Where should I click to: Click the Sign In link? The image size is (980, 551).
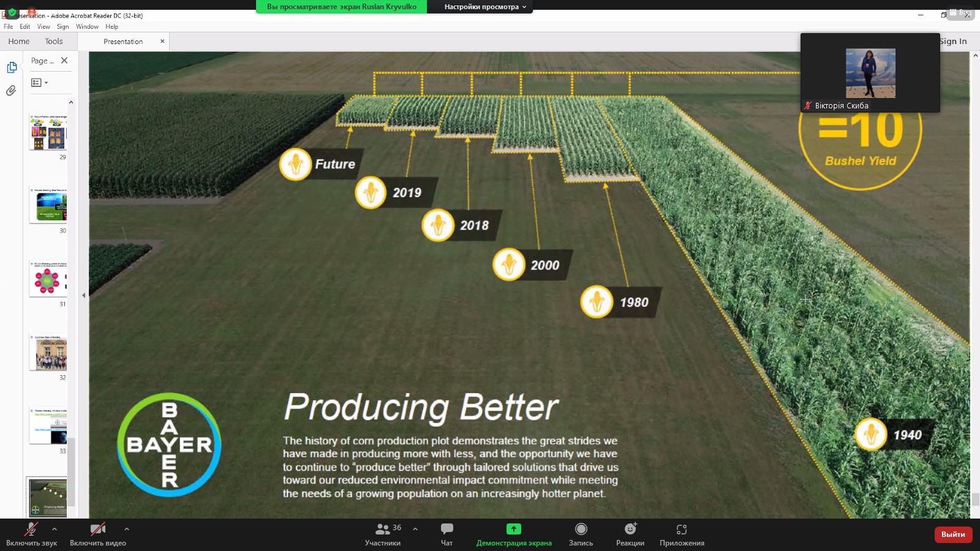953,41
